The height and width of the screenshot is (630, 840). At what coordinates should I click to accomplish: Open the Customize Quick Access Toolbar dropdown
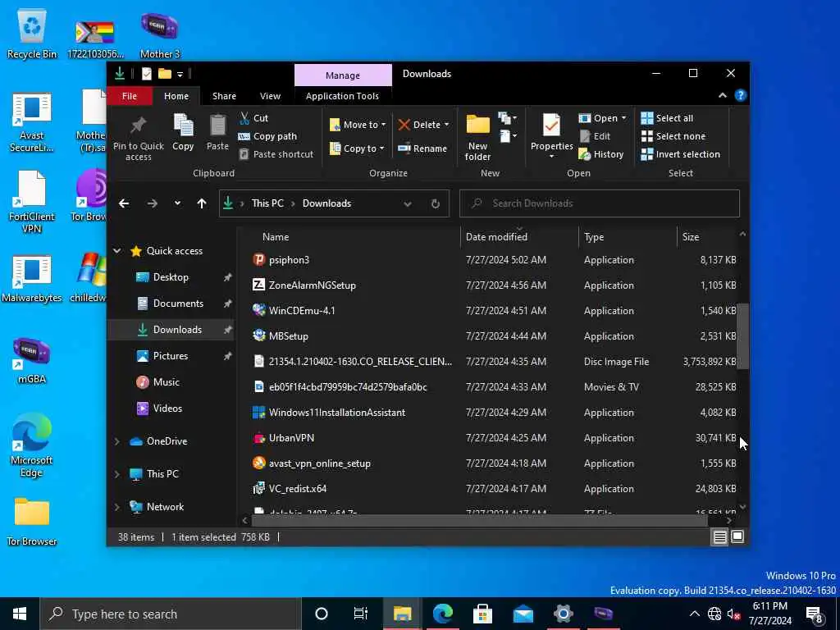tap(180, 74)
